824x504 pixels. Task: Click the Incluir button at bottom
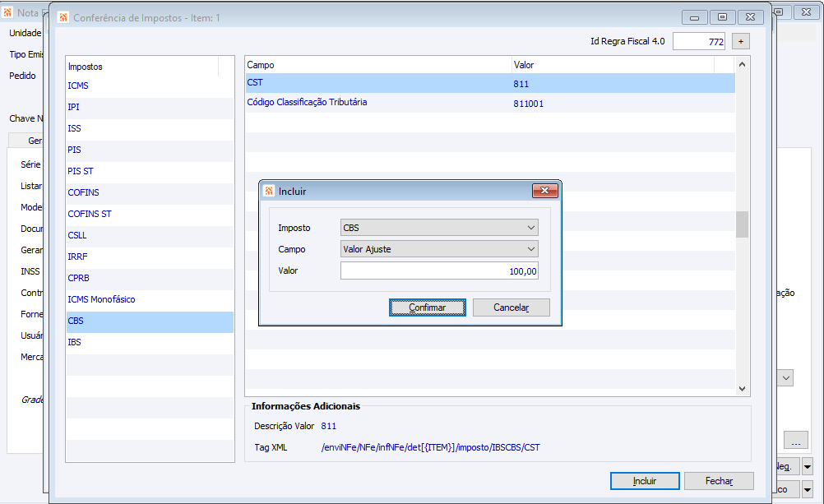pyautogui.click(x=645, y=481)
